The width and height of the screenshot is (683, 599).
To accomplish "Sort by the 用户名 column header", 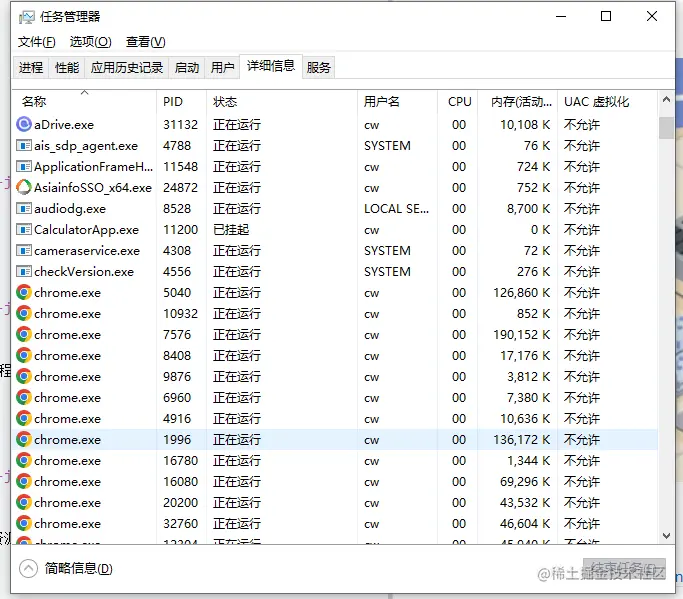I will pyautogui.click(x=397, y=102).
